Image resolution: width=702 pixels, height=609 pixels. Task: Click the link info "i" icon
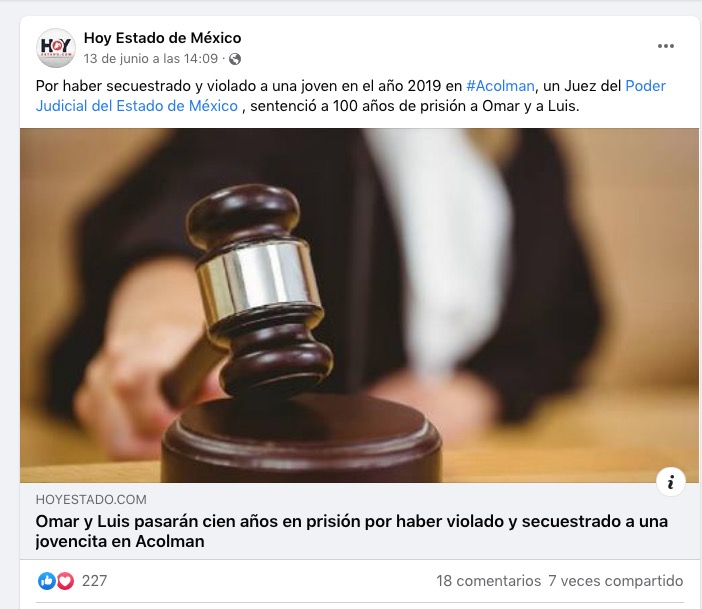click(670, 482)
